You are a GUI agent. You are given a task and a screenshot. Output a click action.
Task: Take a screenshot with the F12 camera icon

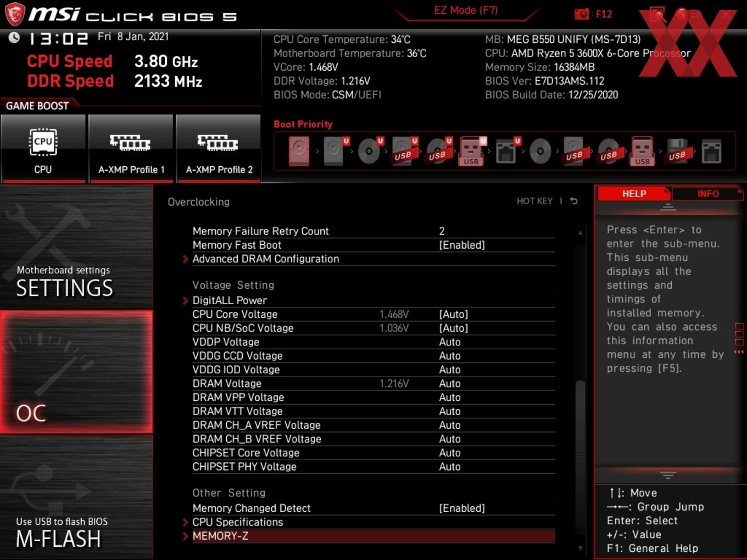coord(582,14)
